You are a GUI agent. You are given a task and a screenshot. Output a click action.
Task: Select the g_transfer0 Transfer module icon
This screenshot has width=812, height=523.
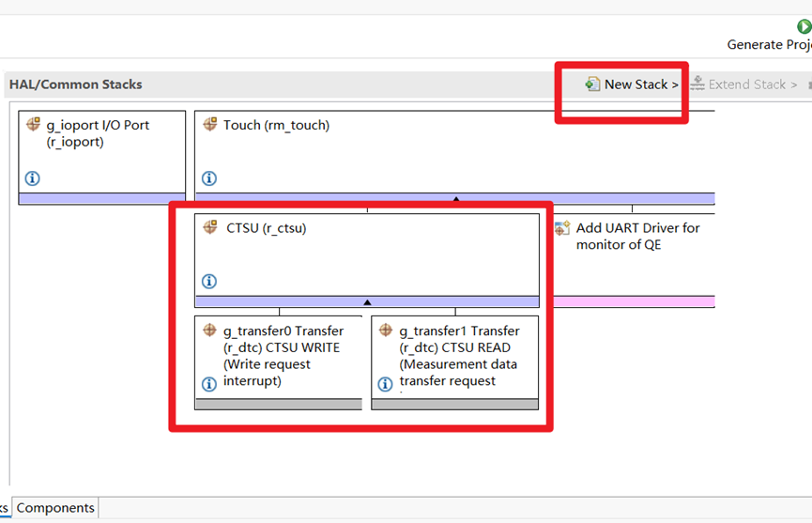(209, 330)
